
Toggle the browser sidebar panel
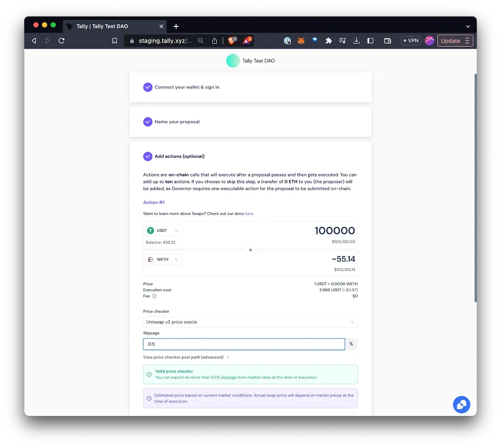[370, 41]
